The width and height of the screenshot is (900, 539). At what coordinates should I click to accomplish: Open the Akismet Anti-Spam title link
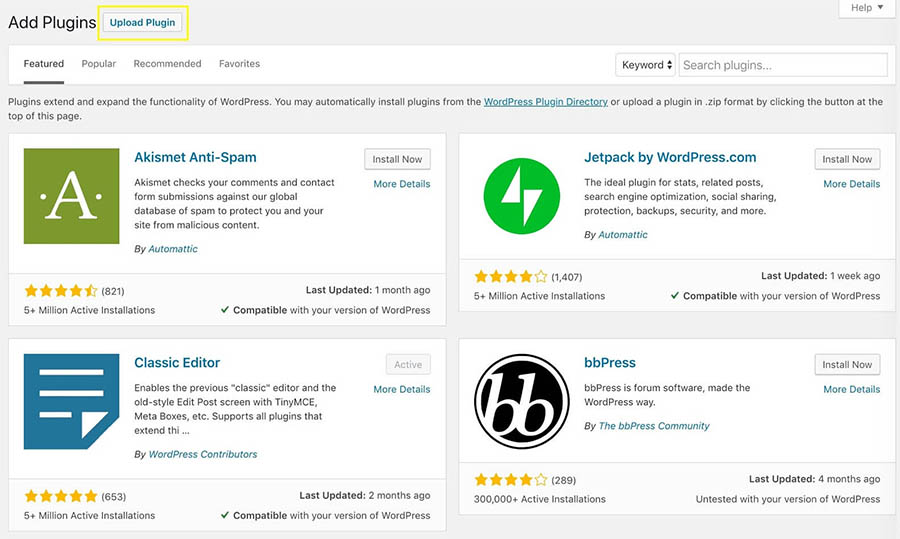point(195,157)
